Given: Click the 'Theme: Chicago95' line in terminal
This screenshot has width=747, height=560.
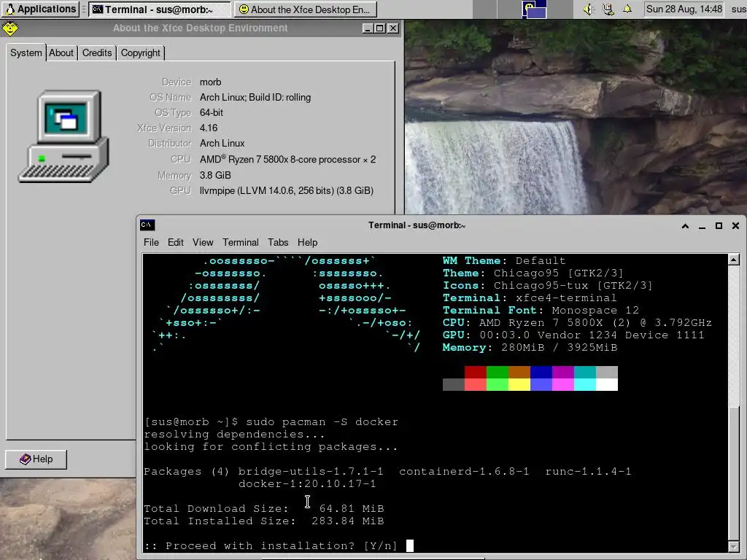Looking at the screenshot, I should [533, 273].
